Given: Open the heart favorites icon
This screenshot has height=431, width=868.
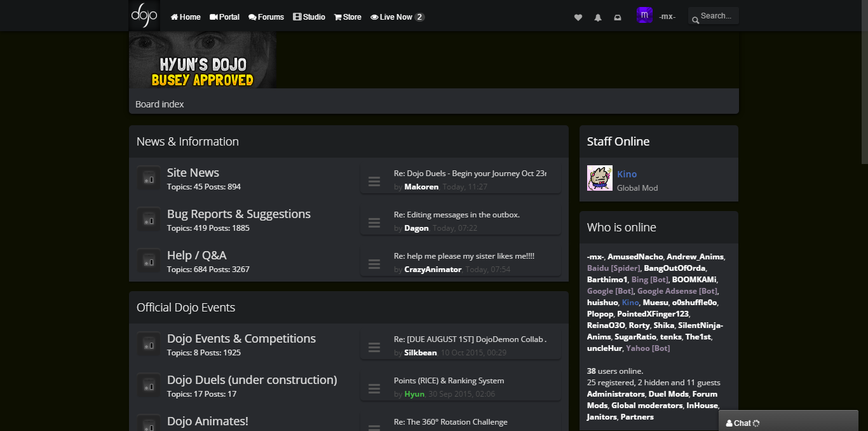Looking at the screenshot, I should (x=578, y=18).
